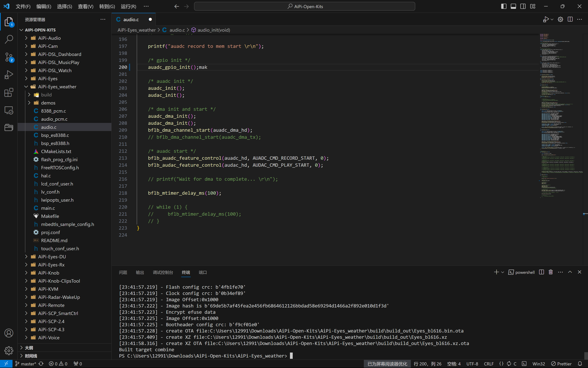Split the terminal panel
Viewport: 588px width, 368px height.
(x=541, y=272)
